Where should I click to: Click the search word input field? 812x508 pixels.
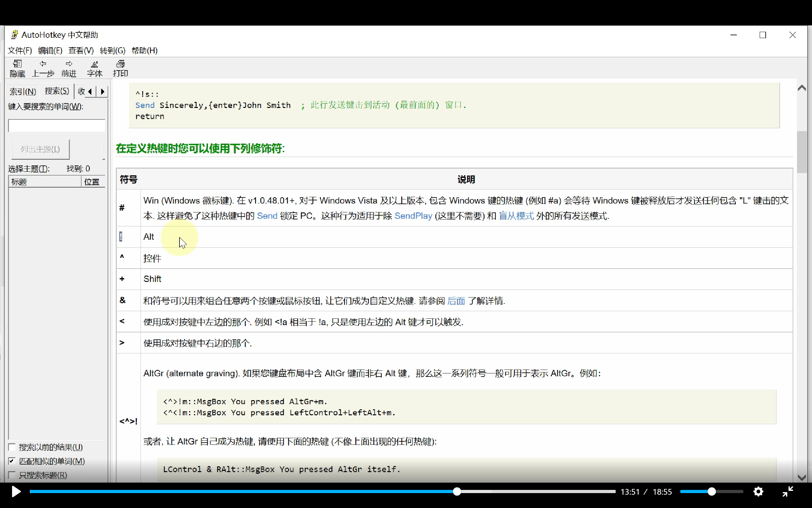(x=56, y=126)
